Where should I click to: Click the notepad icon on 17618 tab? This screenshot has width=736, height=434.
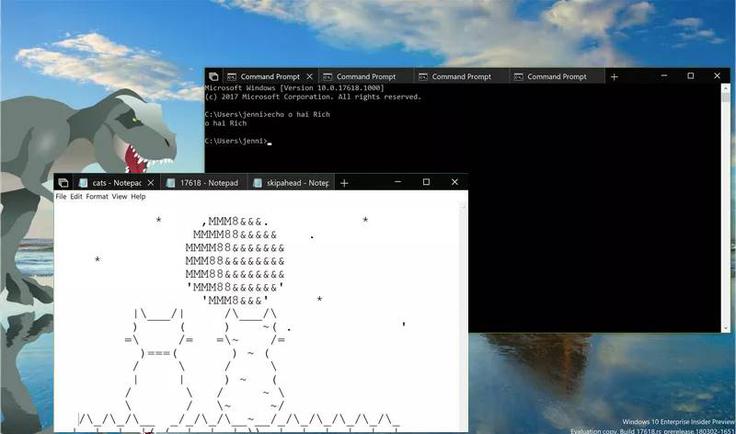(171, 183)
